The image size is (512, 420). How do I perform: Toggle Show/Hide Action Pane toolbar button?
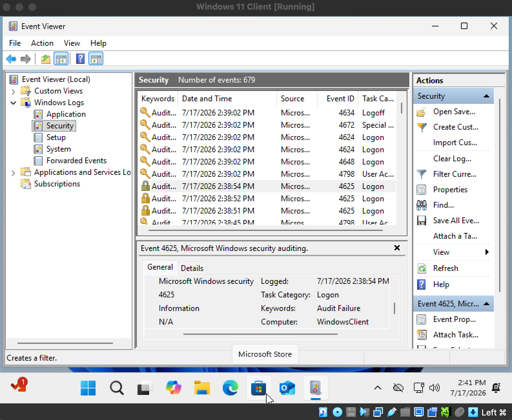click(x=96, y=59)
